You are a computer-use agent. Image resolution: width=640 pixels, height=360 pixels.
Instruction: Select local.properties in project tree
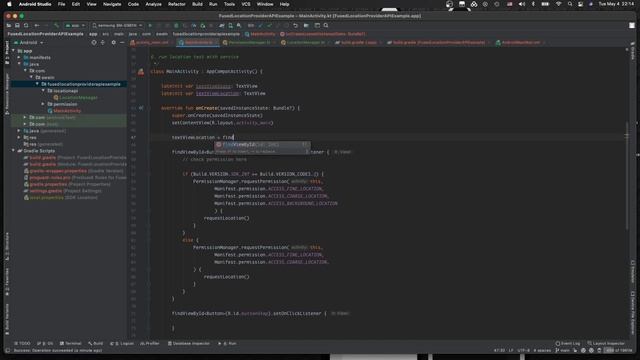(x=60, y=197)
